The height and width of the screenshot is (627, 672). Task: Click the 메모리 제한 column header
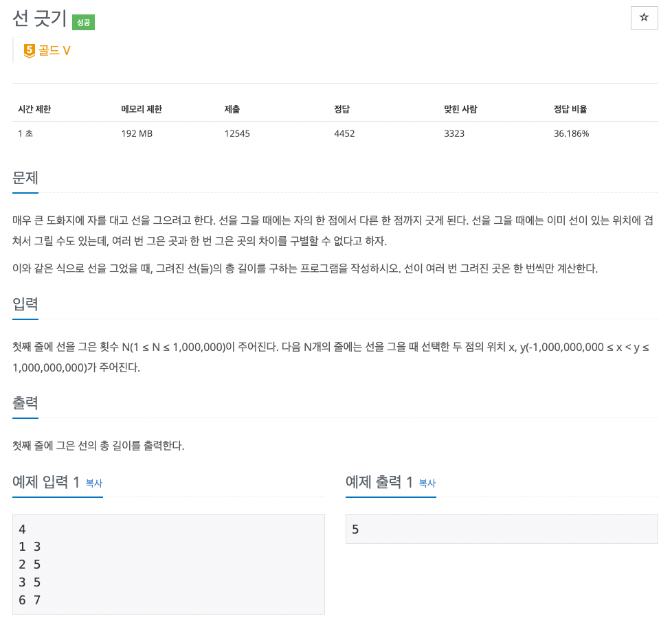(142, 109)
